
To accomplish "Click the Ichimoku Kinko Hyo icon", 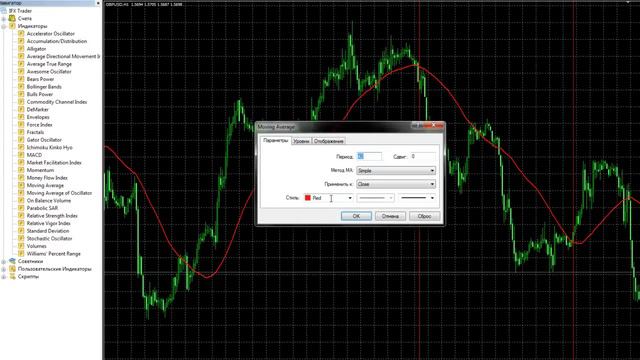I will [21, 147].
